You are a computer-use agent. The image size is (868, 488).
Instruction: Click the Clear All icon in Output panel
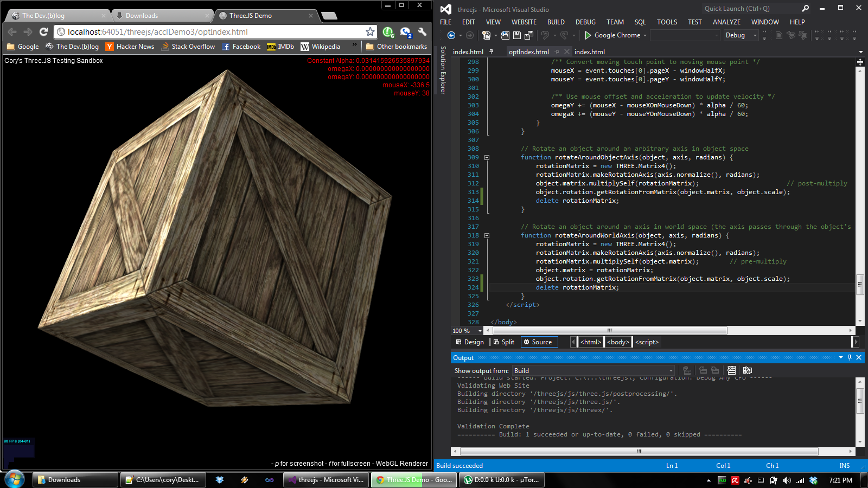[731, 370]
